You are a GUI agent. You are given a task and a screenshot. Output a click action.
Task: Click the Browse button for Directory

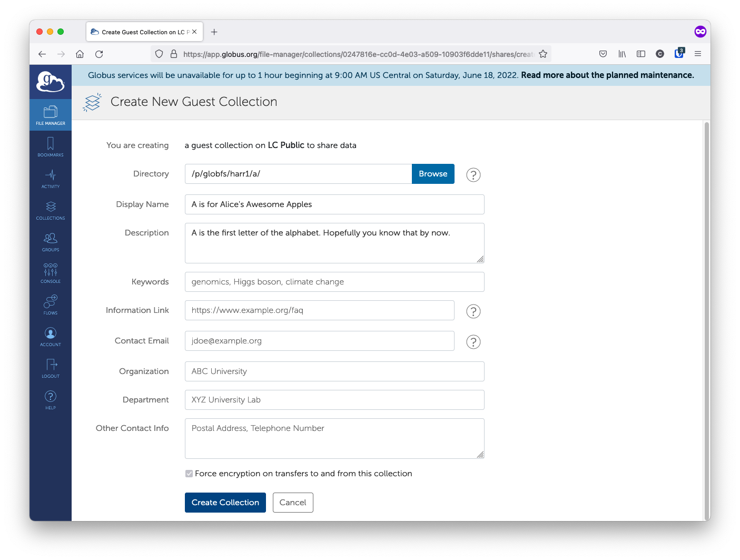point(433,174)
